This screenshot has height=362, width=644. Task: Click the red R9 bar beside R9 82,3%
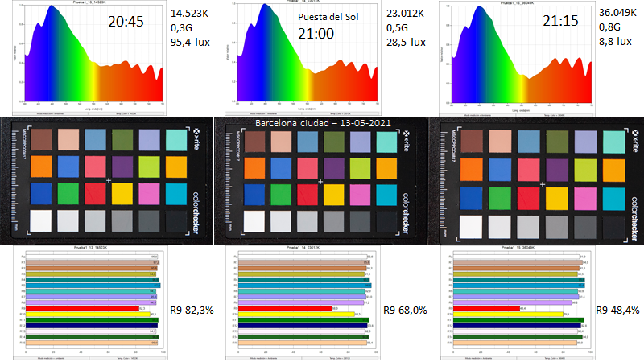tap(83, 308)
